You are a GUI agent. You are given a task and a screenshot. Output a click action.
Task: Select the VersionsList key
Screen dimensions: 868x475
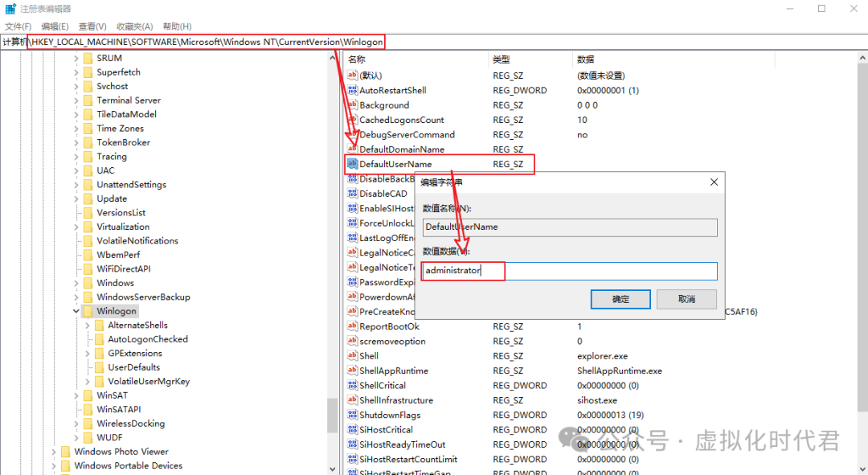121,213
